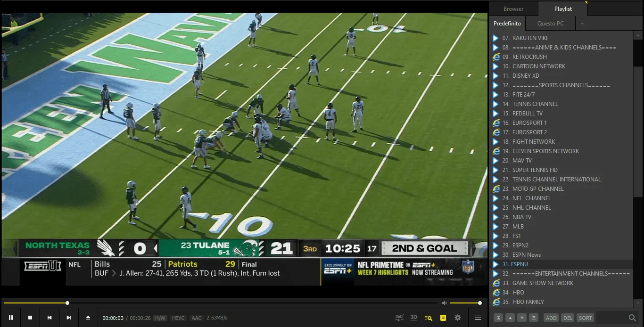
Task: Select DISNEY XD in the playlist
Action: (x=561, y=75)
